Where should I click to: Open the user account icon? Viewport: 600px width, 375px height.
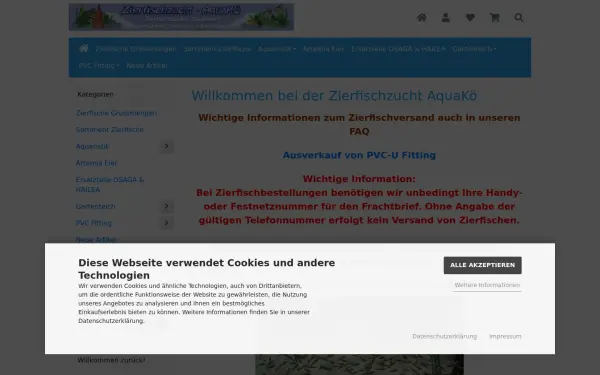[445, 18]
